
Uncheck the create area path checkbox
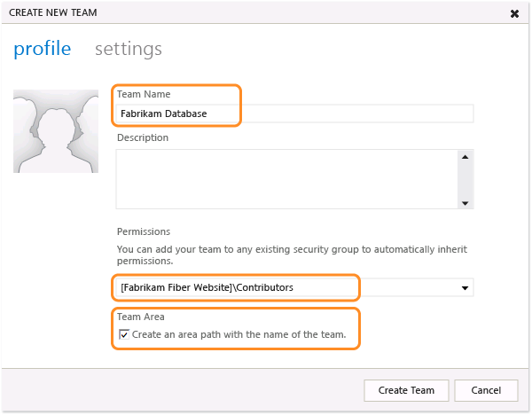coord(124,334)
